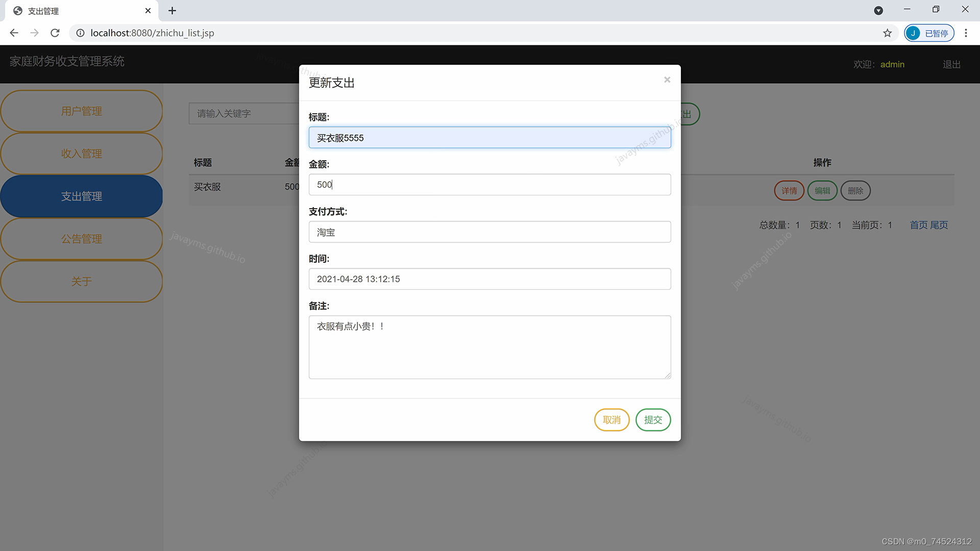The image size is (980, 551).
Task: View site information icon in address bar
Action: [x=80, y=33]
